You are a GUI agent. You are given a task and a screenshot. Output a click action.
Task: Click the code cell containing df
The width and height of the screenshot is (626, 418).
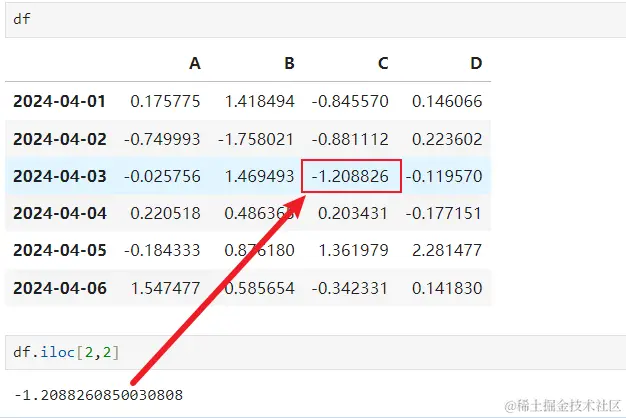point(315,20)
